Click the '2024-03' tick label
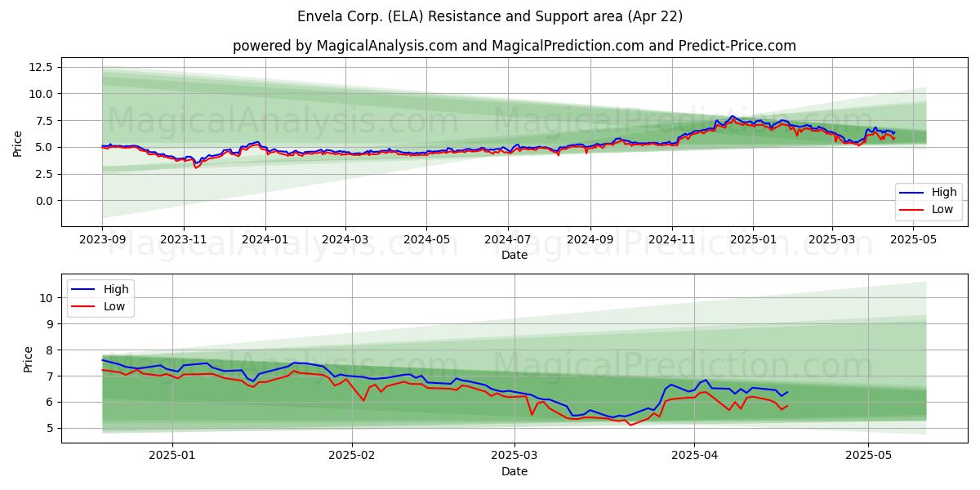The image size is (980, 490). [345, 239]
